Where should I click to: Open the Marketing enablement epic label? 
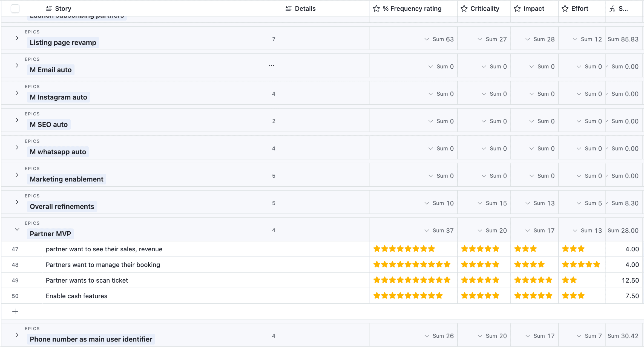tap(67, 179)
